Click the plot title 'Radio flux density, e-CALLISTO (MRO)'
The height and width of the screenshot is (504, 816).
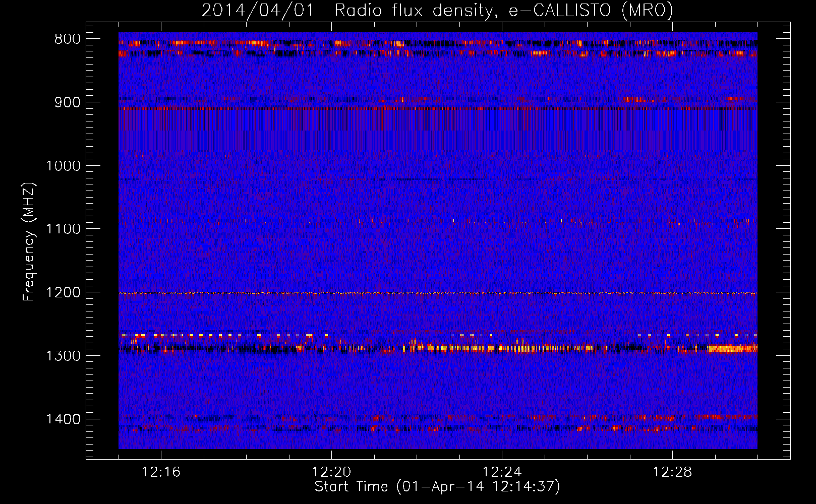(x=504, y=10)
